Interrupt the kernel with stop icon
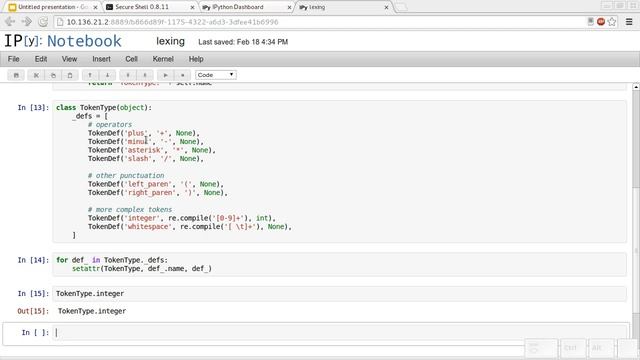 pyautogui.click(x=182, y=75)
